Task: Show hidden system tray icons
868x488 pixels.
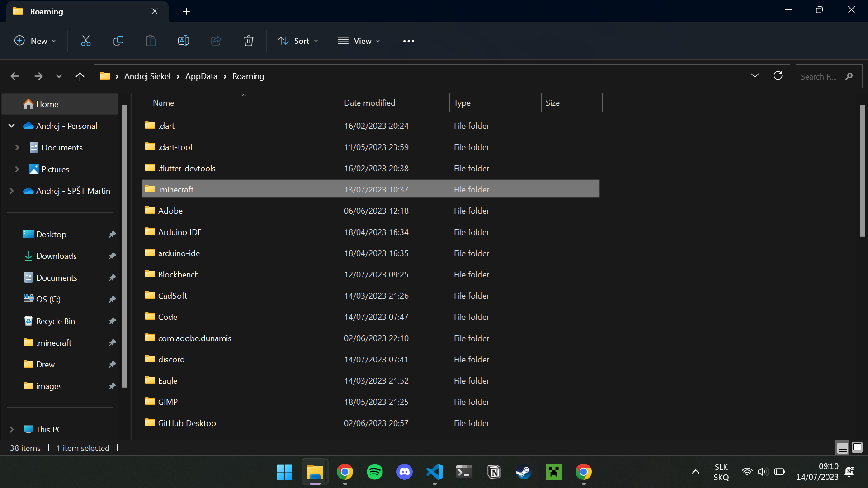Action: pos(696,472)
